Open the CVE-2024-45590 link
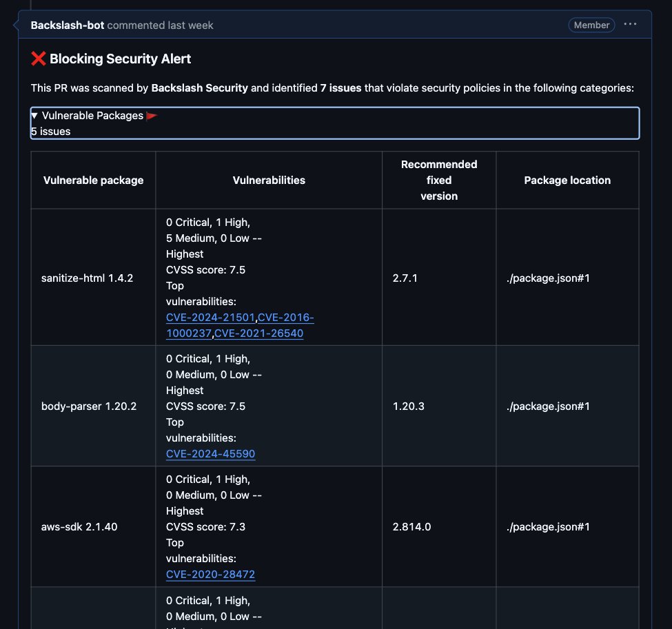The image size is (672, 629). (210, 454)
